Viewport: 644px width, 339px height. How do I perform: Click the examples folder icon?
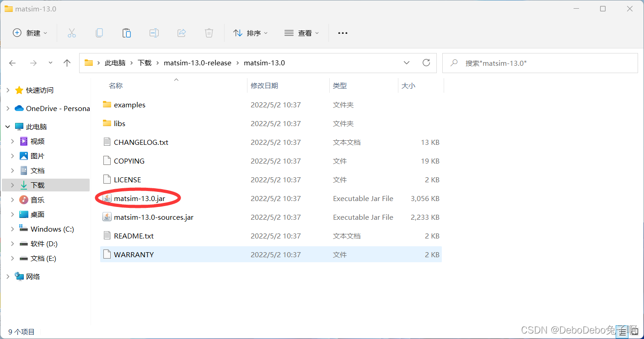point(107,105)
